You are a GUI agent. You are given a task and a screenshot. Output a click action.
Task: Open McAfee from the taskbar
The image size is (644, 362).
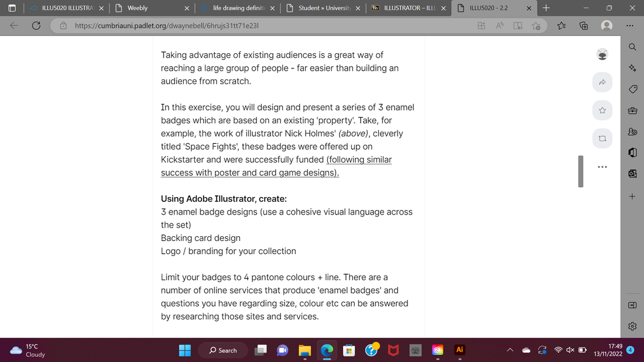click(x=393, y=350)
